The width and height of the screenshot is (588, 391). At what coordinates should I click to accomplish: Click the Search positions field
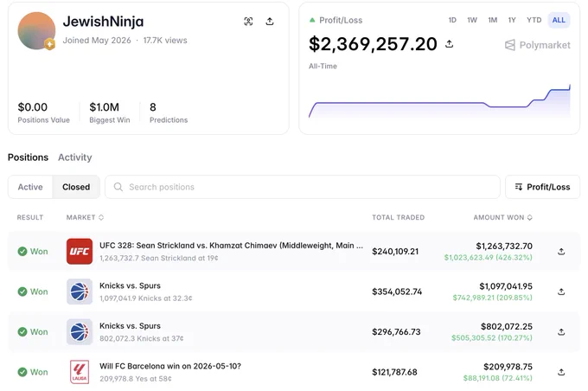(303, 187)
